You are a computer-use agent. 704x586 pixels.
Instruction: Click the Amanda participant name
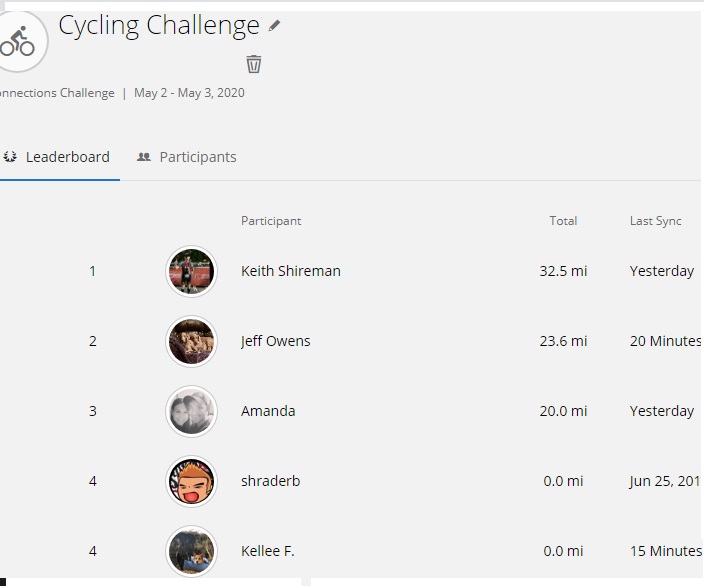[268, 411]
